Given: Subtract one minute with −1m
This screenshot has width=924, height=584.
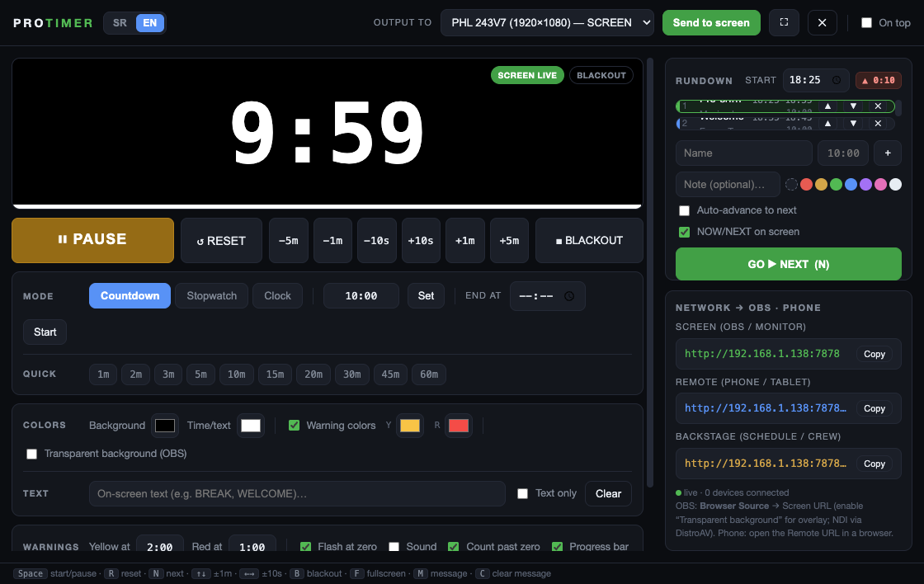Looking at the screenshot, I should coord(332,240).
